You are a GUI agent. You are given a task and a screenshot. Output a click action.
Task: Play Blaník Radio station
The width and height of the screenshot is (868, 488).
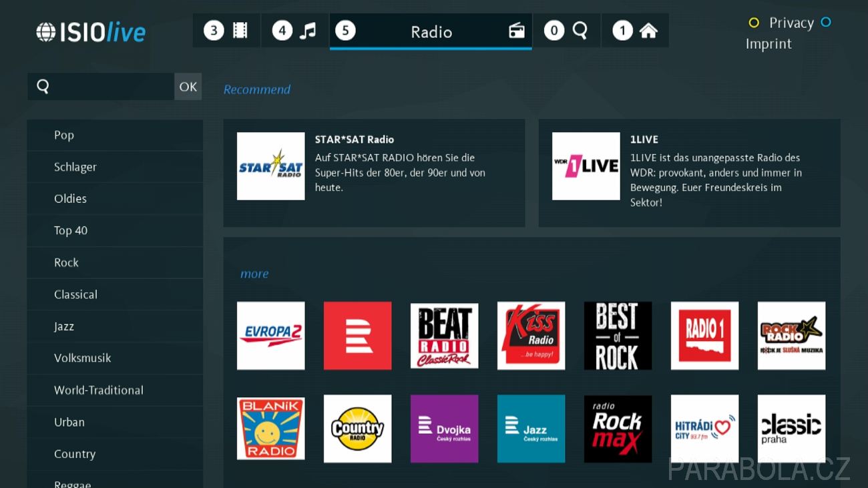pos(270,429)
